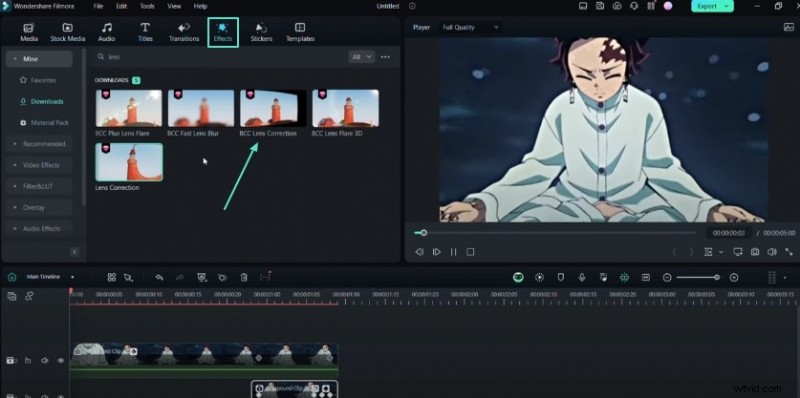
Task: Open the support headset icon
Action: point(634,6)
